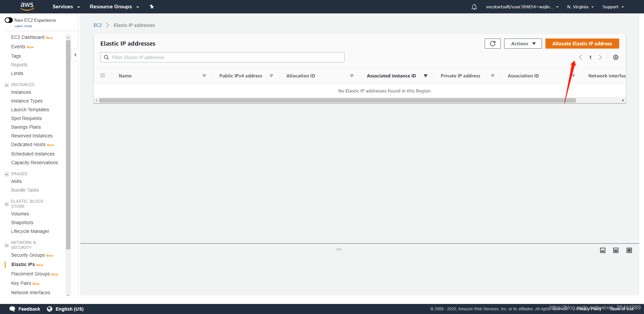The height and width of the screenshot is (314, 644).
Task: Maximize the bottom details panel
Action: click(x=629, y=250)
